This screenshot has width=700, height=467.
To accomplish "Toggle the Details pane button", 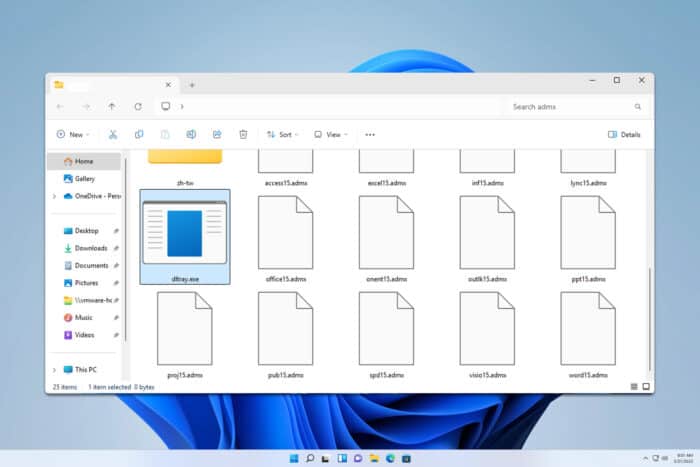I will click(x=624, y=134).
